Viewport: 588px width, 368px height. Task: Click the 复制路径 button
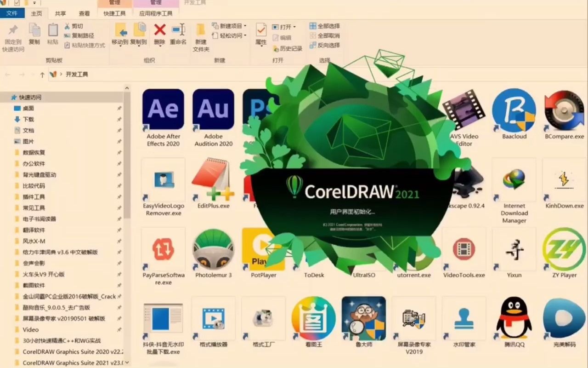tap(79, 35)
